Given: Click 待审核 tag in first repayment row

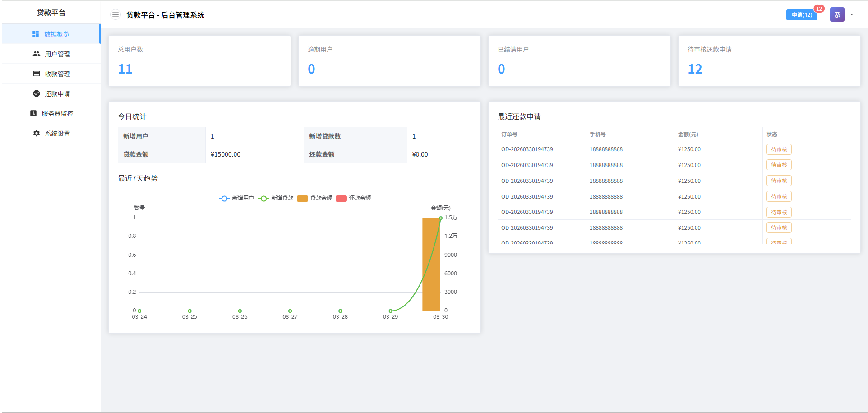Looking at the screenshot, I should 779,150.
